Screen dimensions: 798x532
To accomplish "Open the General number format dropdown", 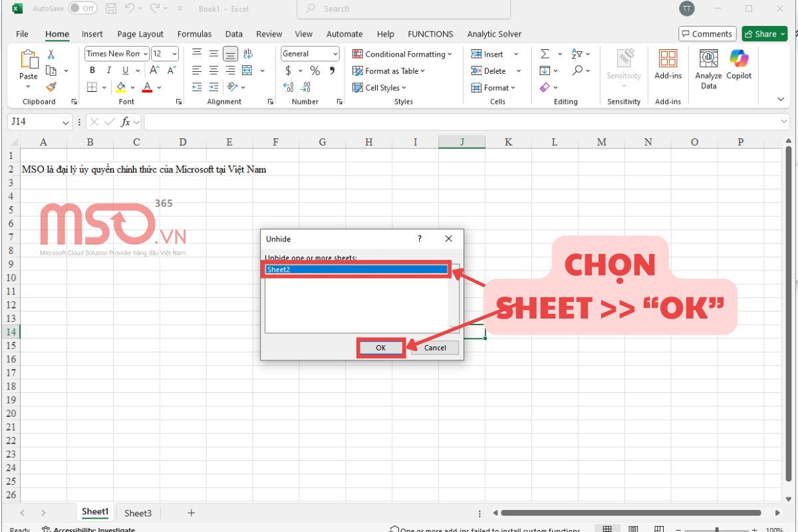I will [335, 54].
